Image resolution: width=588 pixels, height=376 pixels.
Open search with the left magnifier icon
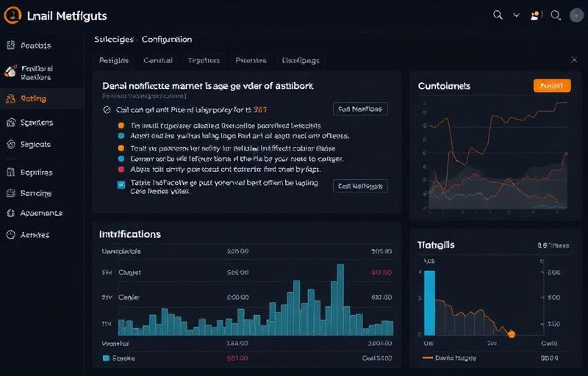coord(498,15)
